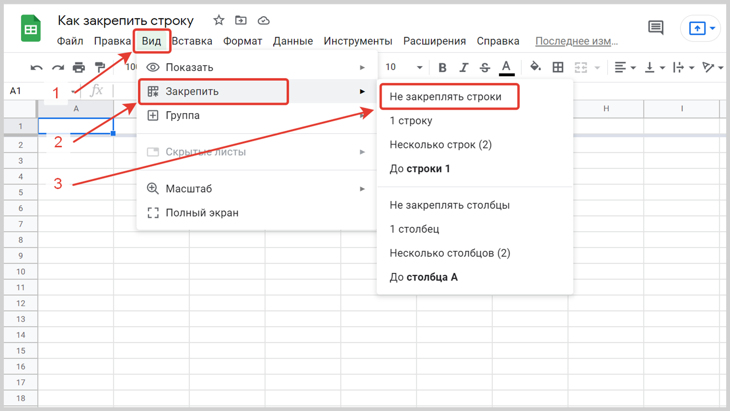Choose Полный экран
This screenshot has height=411, width=730.
click(x=257, y=213)
